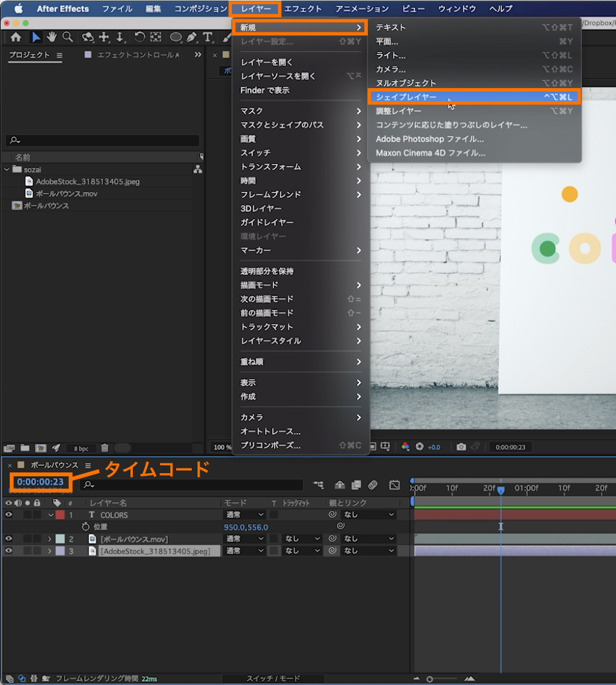The width and height of the screenshot is (616, 685).
Task: Select the Selection arrow tool
Action: 36,37
